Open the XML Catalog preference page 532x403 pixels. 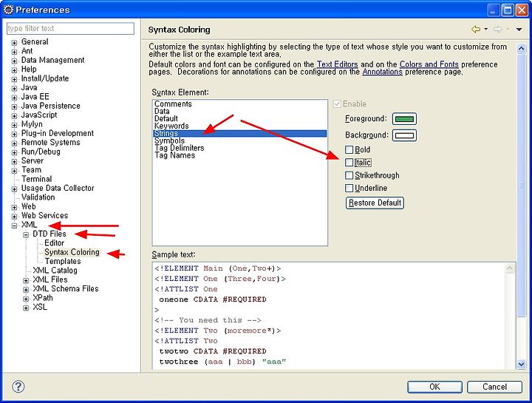tap(55, 271)
